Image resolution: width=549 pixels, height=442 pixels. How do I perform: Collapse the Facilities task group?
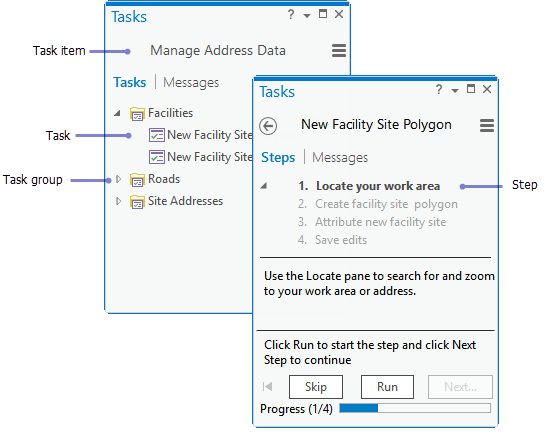coord(117,113)
